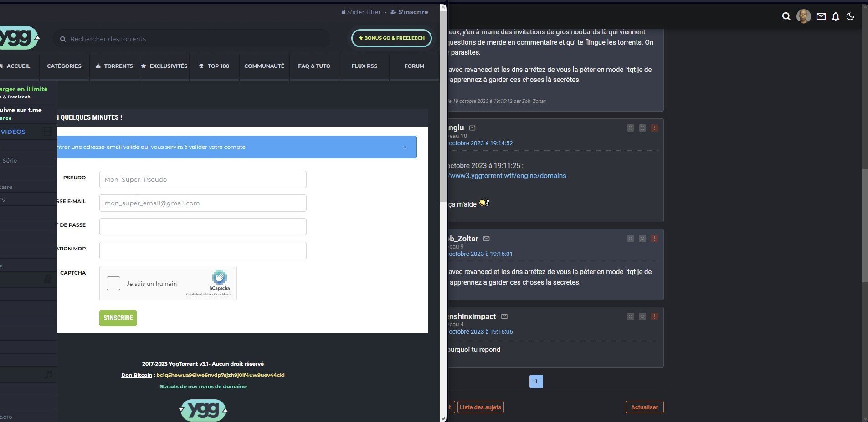Focus the PSEUDO input field

[203, 179]
